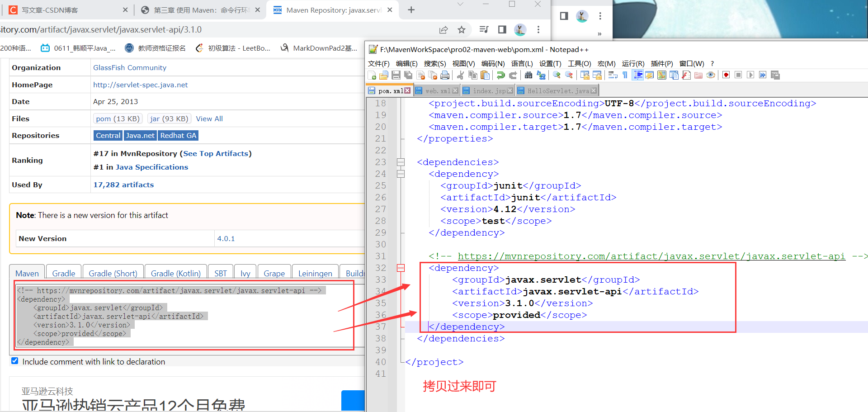Click the Print icon in Notepad++ toolbar
Viewport: 868px width, 412px height.
click(445, 75)
